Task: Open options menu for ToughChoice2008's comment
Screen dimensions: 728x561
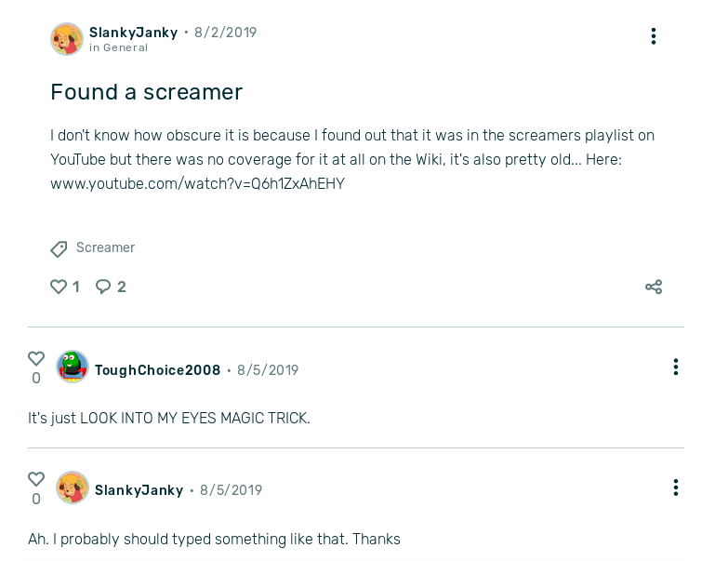Action: 676,367
